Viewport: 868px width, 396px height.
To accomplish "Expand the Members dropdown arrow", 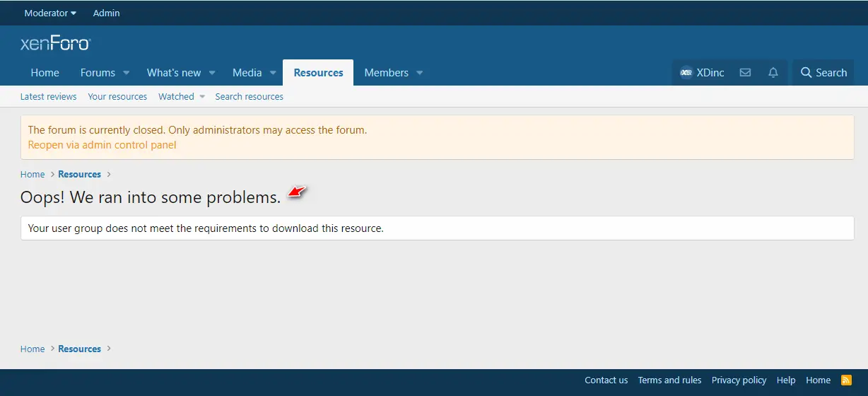I will coord(419,73).
